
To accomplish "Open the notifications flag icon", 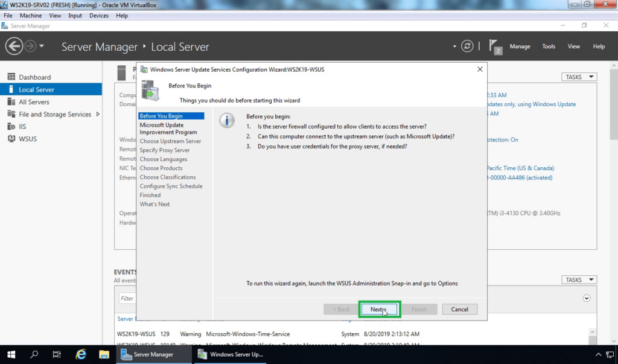I will [495, 46].
